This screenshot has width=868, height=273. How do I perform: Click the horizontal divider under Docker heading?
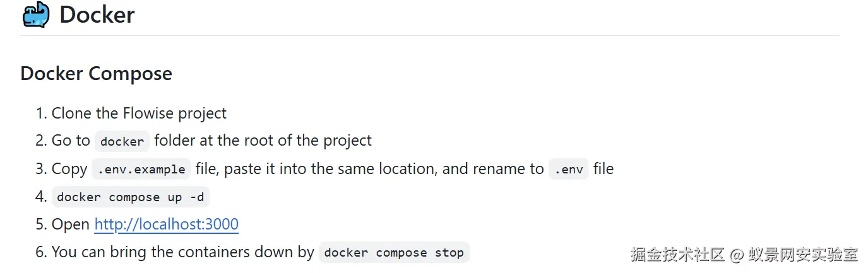(x=429, y=35)
